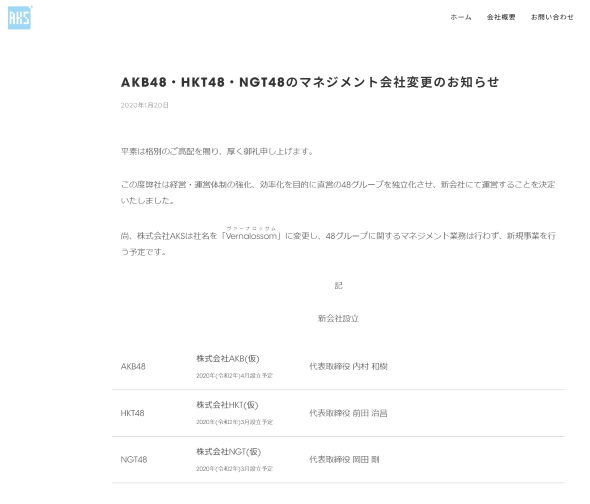The width and height of the screenshot is (590, 504).
Task: Click 代表取締役 内村 和樹
Action: tap(348, 367)
